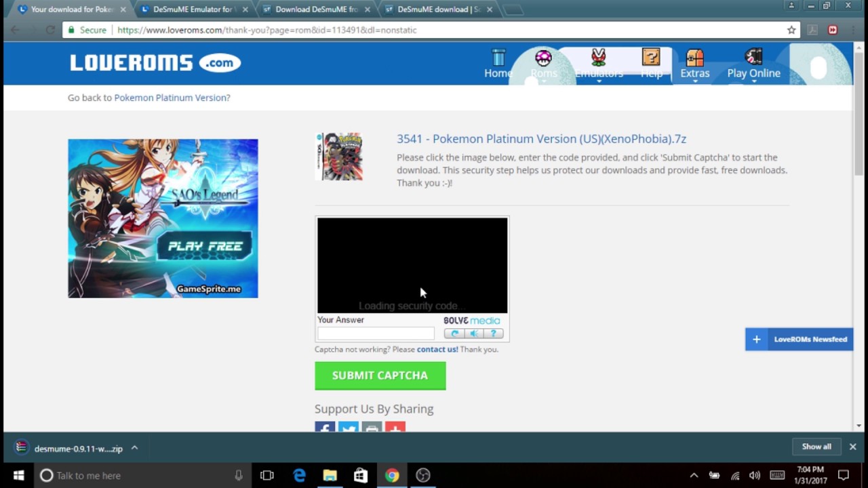Open the new tab button
The width and height of the screenshot is (868, 488).
click(513, 9)
